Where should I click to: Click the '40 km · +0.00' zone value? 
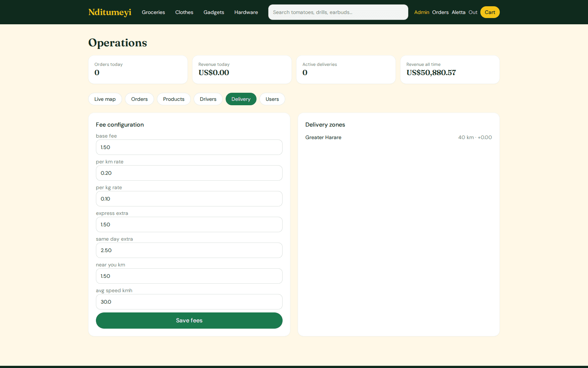coord(475,137)
